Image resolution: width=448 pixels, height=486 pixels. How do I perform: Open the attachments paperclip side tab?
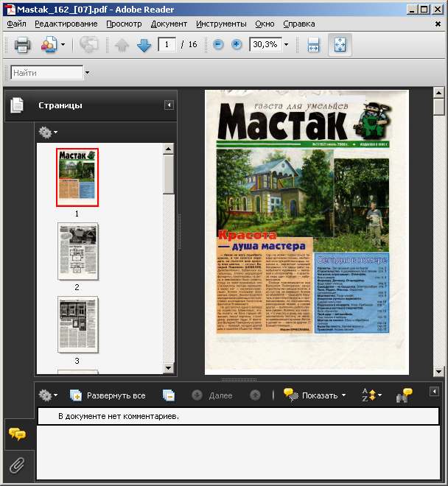[x=17, y=465]
